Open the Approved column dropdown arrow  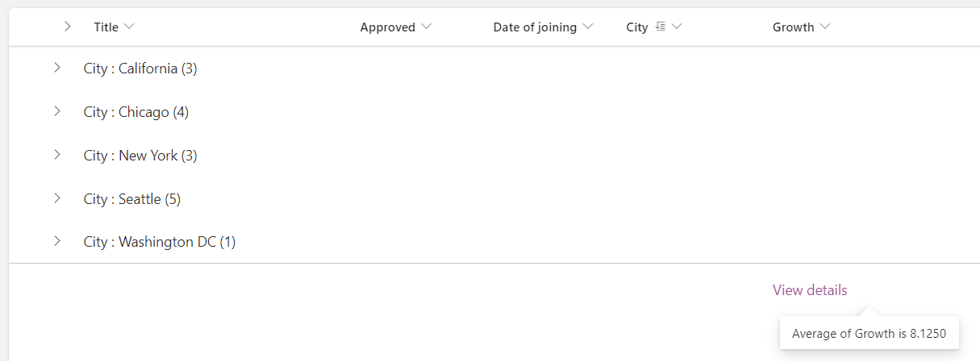click(426, 27)
